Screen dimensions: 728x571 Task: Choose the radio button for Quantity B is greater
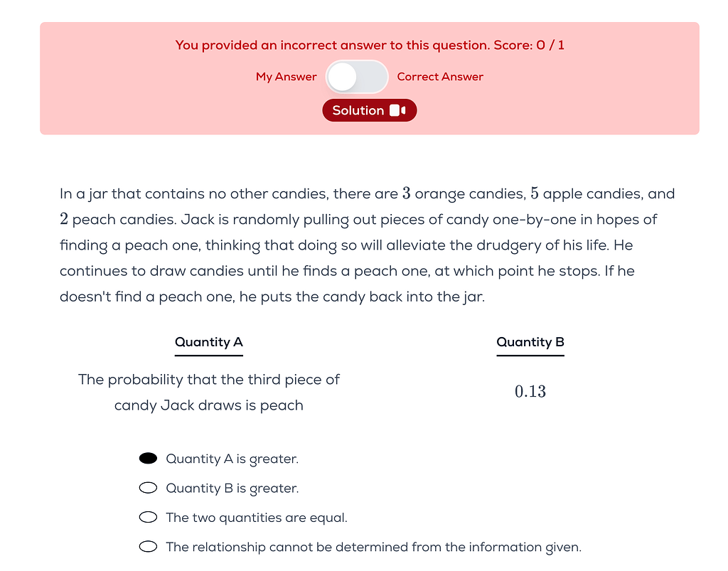[148, 488]
